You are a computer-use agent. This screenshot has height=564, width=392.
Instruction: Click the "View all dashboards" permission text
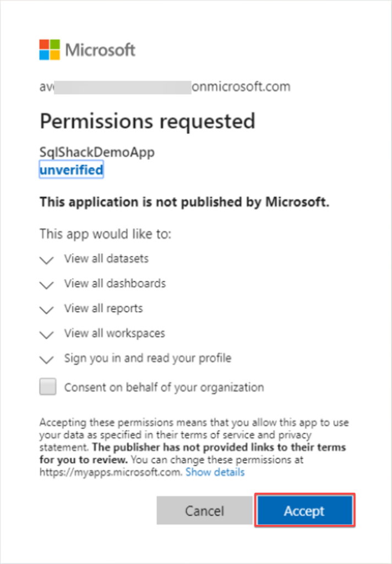click(x=115, y=284)
